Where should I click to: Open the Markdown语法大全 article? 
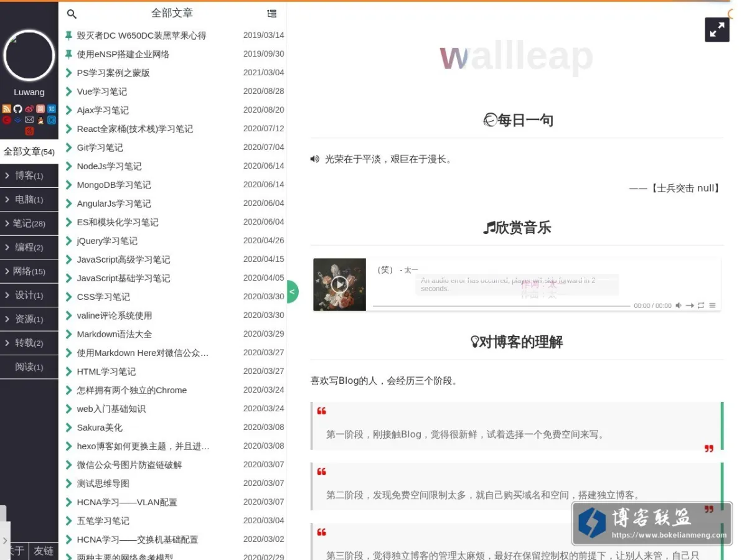pyautogui.click(x=115, y=334)
